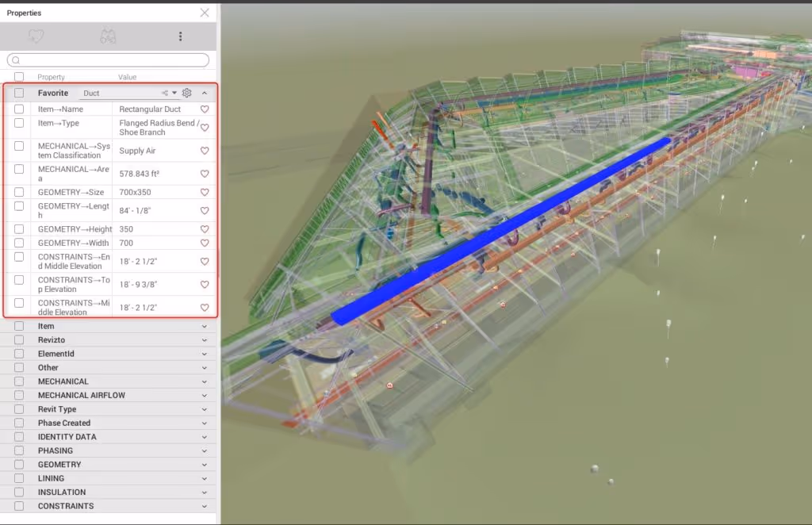Select the 18' - 9 3/8" elevation value
This screenshot has height=525, width=812.
pos(138,284)
